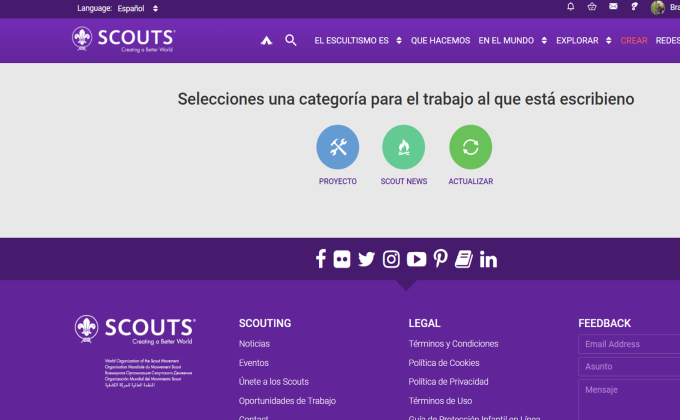Open Política de Privacidad link
Screen dimensions: 680x420
(x=448, y=382)
